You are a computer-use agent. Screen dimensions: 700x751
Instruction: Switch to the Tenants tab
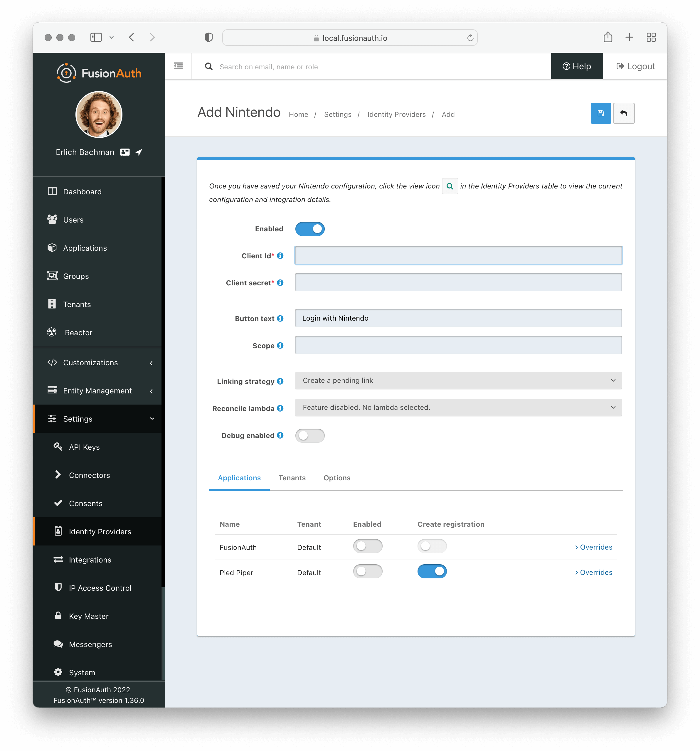point(292,477)
